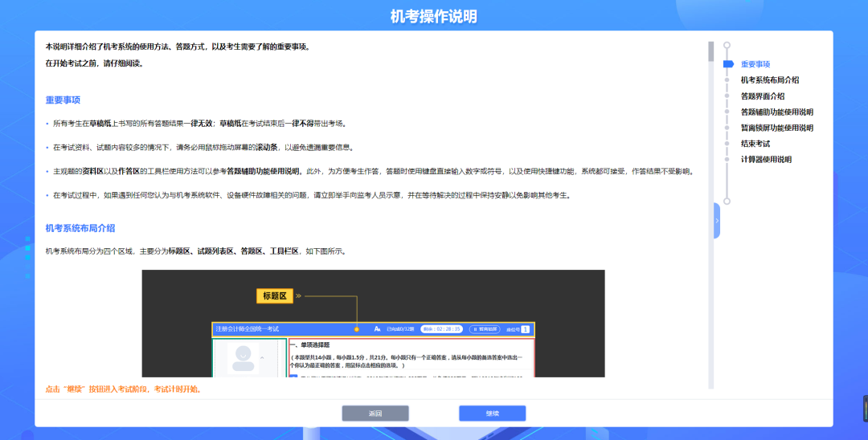This screenshot has height=440, width=868.
Task: Click the Aa font size icon in diagram
Action: [378, 329]
